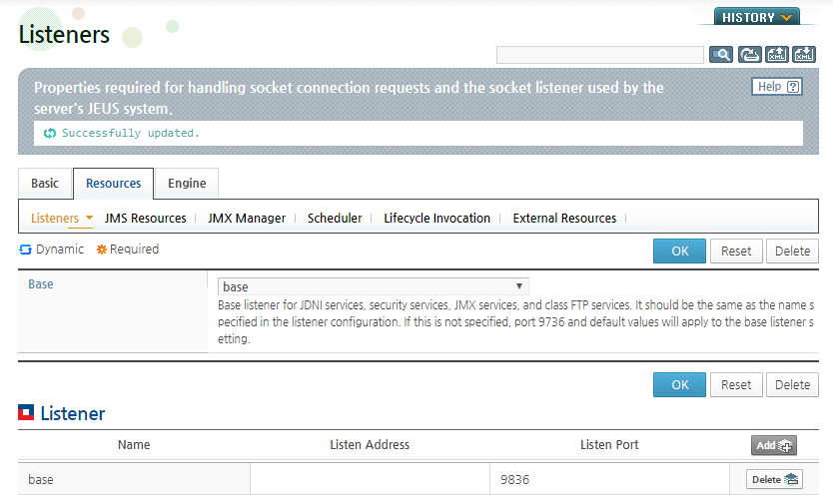Image resolution: width=833 pixels, height=504 pixels.
Task: Go to JMX Manager
Action: pyautogui.click(x=247, y=219)
